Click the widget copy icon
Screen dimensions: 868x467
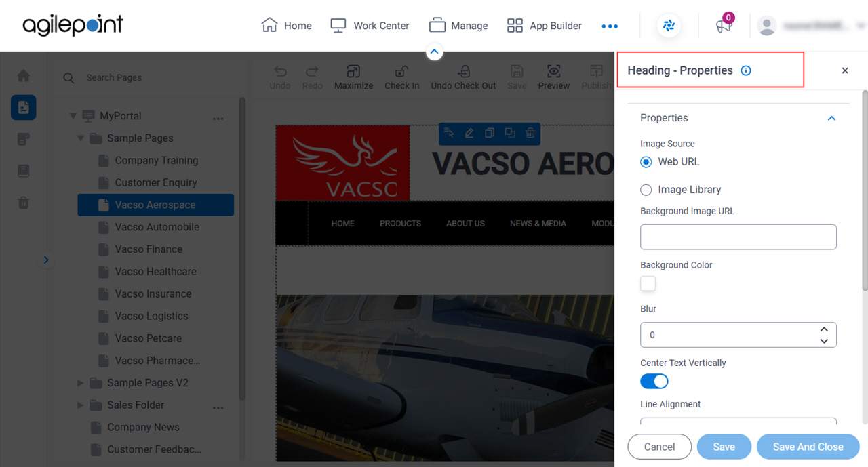[489, 134]
